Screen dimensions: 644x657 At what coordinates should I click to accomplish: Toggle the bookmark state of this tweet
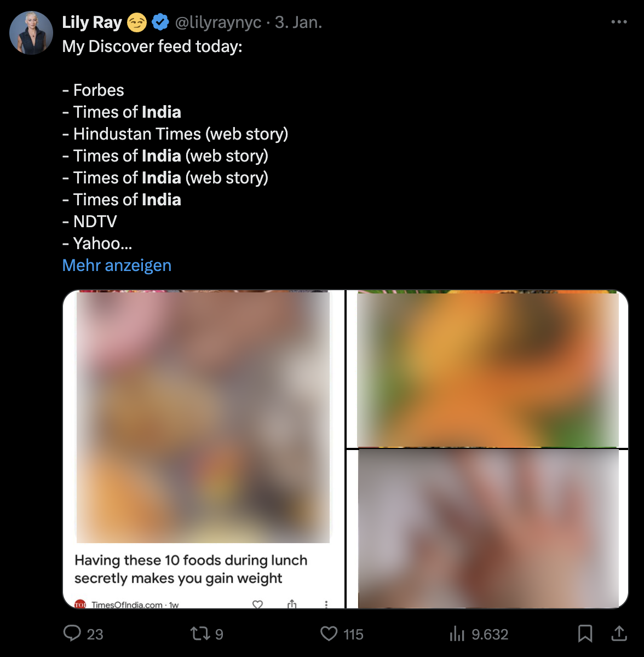pos(585,633)
